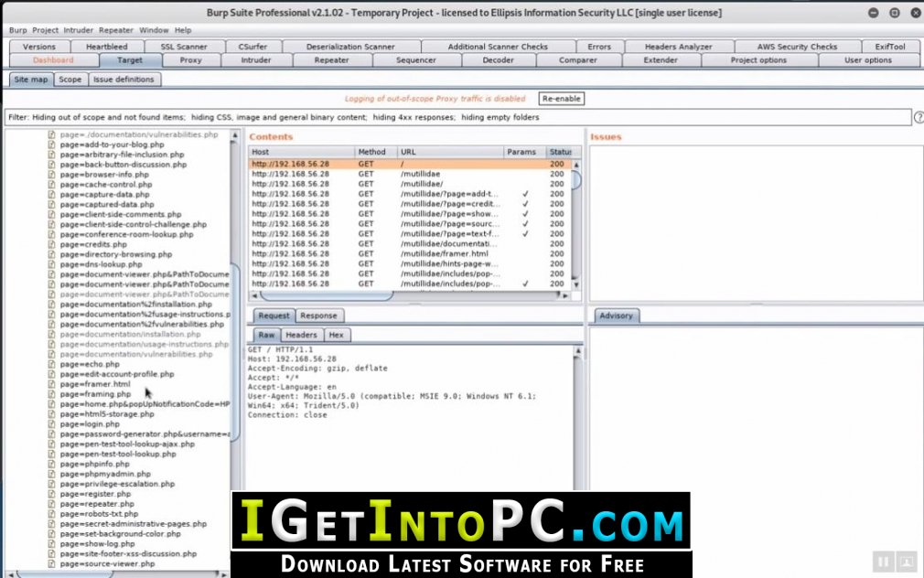This screenshot has height=578, width=924.
Task: Switch to the Proxy tab
Action: tap(191, 60)
